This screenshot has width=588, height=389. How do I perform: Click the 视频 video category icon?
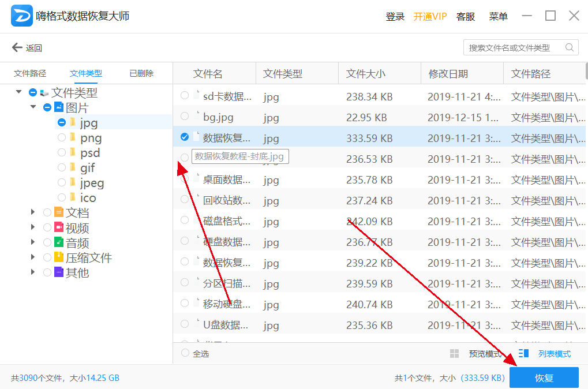[x=59, y=227]
